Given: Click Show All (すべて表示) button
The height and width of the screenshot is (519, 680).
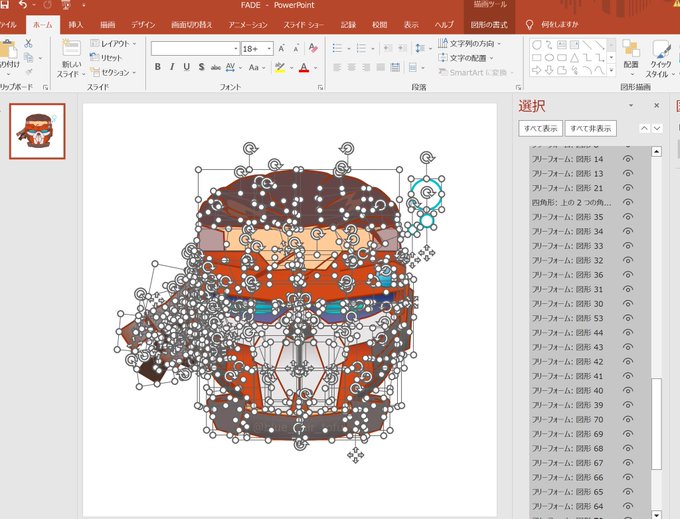Looking at the screenshot, I should click(x=540, y=128).
